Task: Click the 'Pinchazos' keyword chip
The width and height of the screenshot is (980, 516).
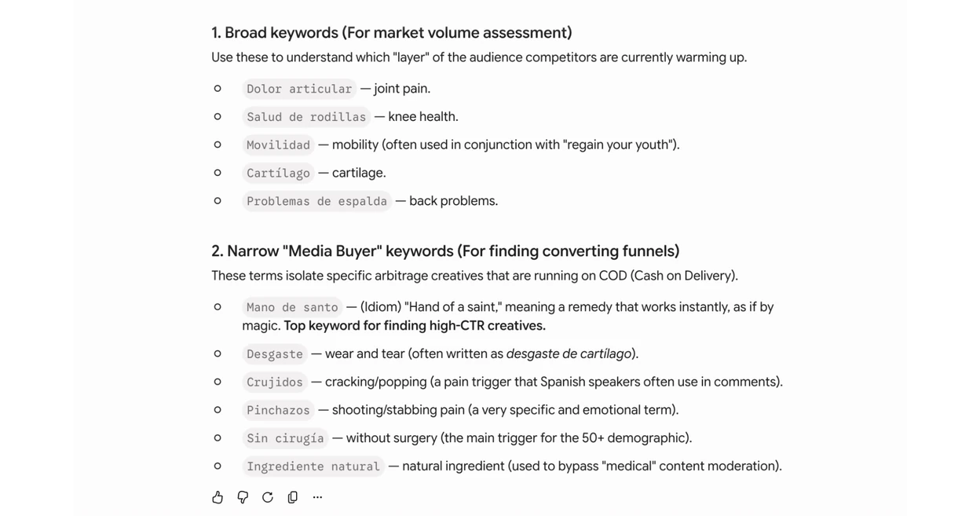Action: tap(278, 410)
